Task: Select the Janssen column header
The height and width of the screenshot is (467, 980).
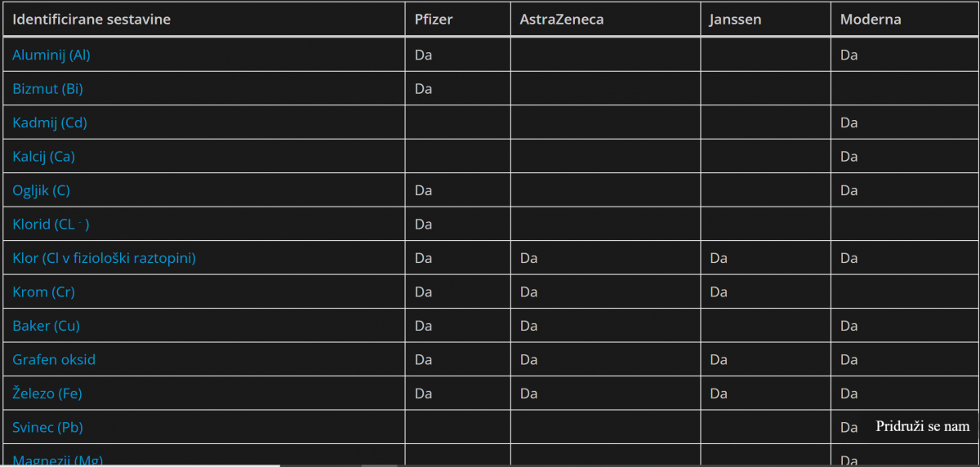Action: (x=735, y=20)
